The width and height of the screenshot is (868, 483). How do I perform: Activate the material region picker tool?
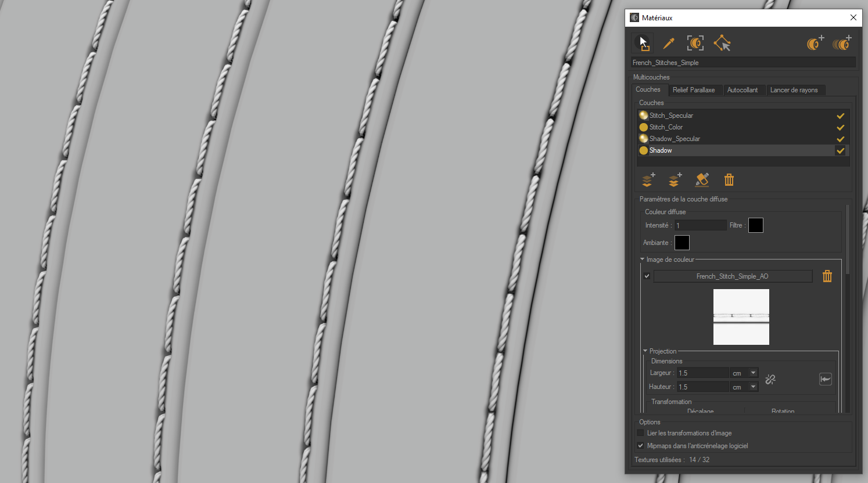[x=695, y=42]
